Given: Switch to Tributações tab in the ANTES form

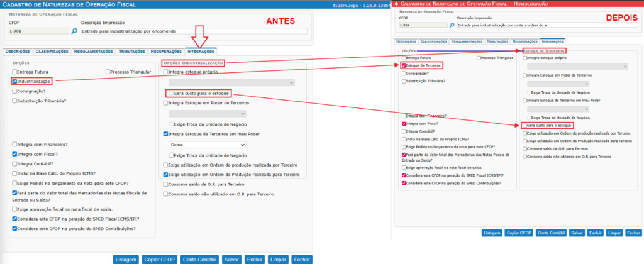Looking at the screenshot, I should 131,51.
